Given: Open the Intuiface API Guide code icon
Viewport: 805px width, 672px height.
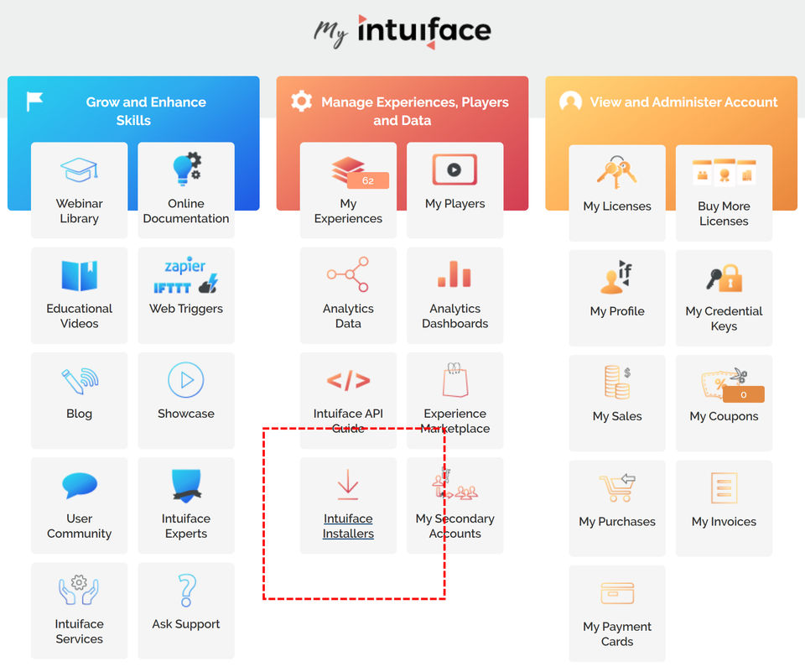Looking at the screenshot, I should [x=349, y=381].
